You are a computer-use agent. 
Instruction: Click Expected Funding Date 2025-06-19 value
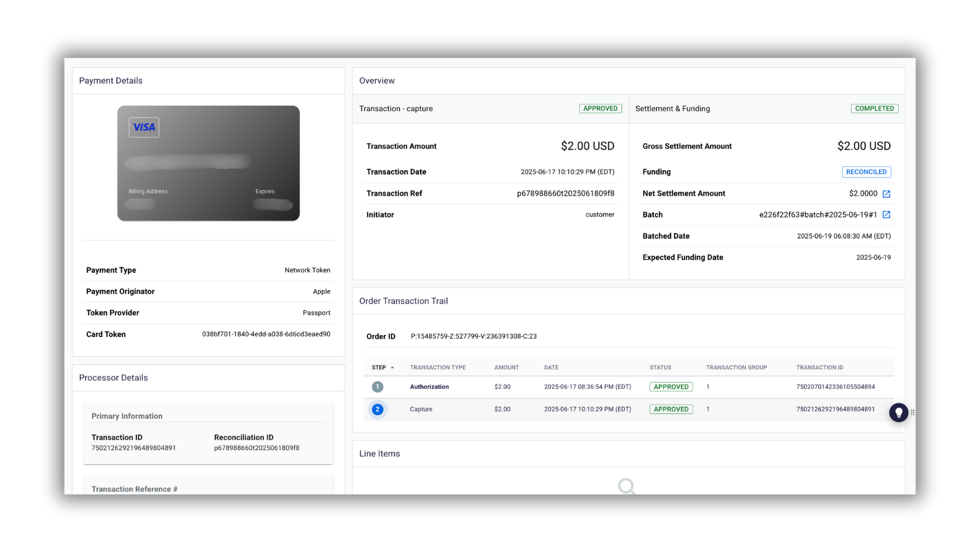click(873, 257)
